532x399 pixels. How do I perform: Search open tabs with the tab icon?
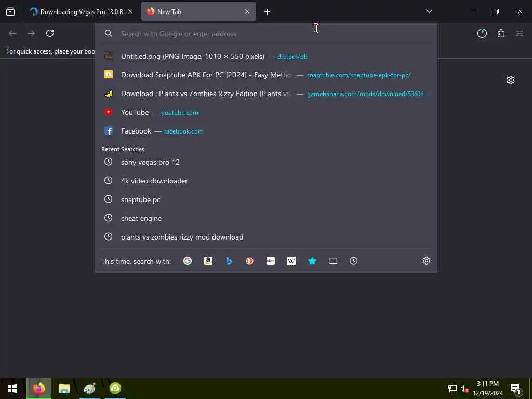pyautogui.click(x=333, y=261)
